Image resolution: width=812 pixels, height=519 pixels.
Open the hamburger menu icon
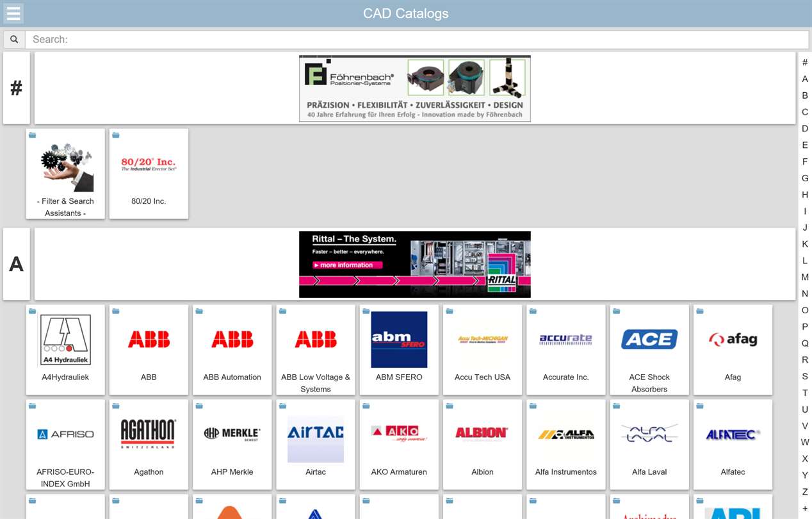tap(13, 13)
